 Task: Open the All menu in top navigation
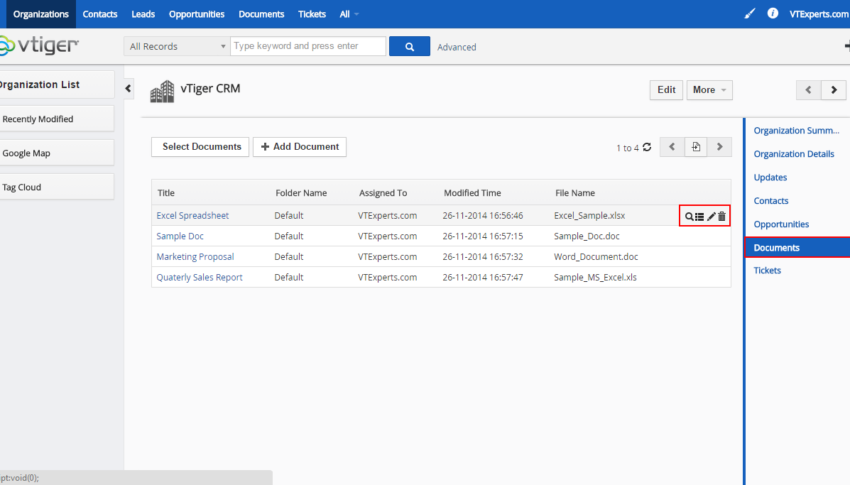pos(349,14)
